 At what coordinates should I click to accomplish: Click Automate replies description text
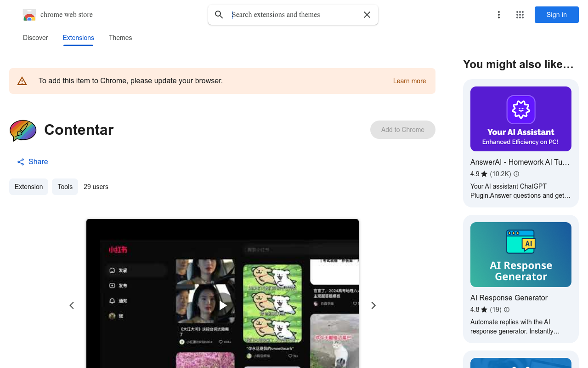tap(515, 327)
